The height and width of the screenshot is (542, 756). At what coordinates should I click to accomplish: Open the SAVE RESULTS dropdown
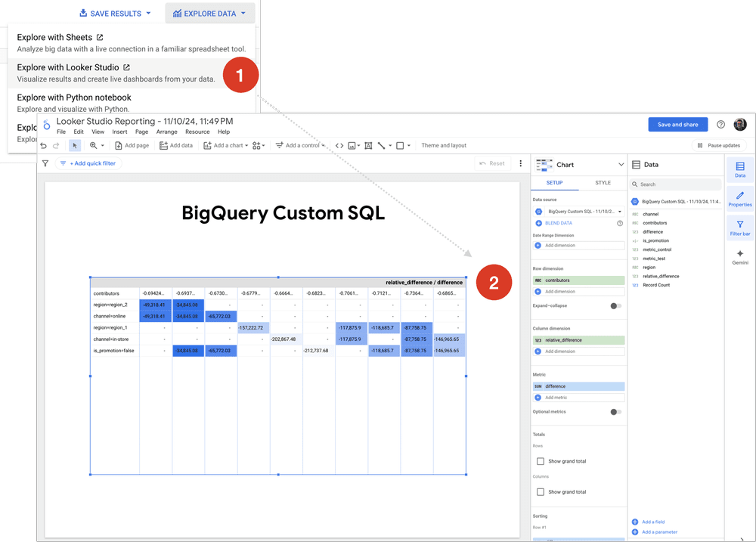click(115, 14)
